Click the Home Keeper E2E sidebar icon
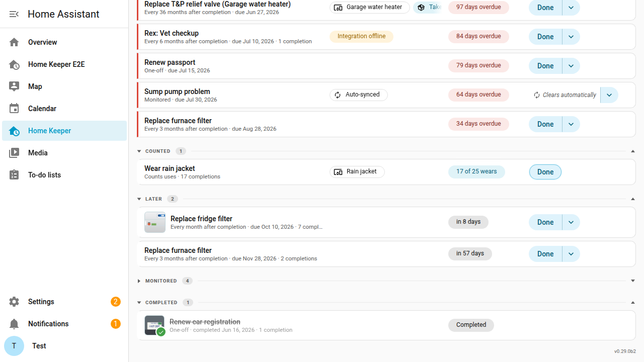Image resolution: width=644 pixels, height=362 pixels. [x=14, y=64]
